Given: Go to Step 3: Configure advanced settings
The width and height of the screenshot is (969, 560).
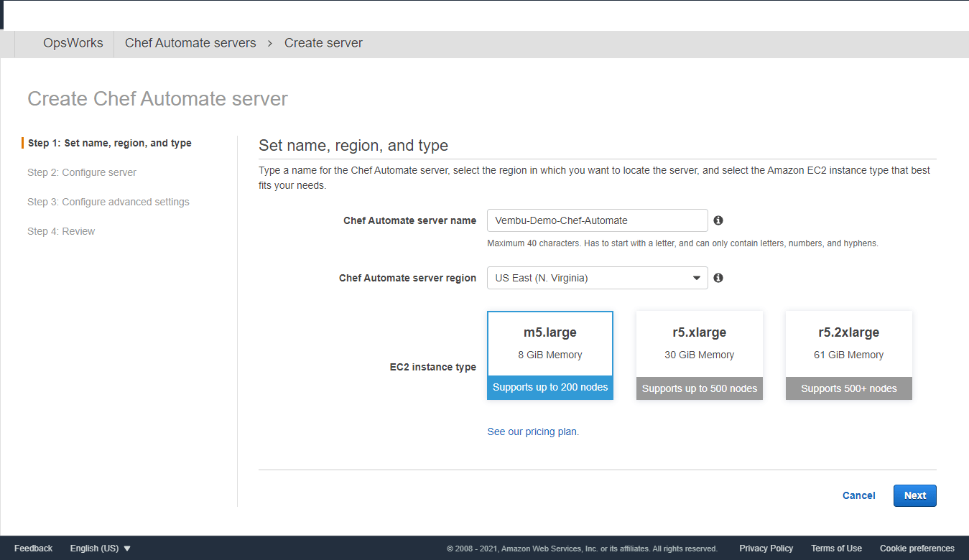Looking at the screenshot, I should click(x=108, y=202).
